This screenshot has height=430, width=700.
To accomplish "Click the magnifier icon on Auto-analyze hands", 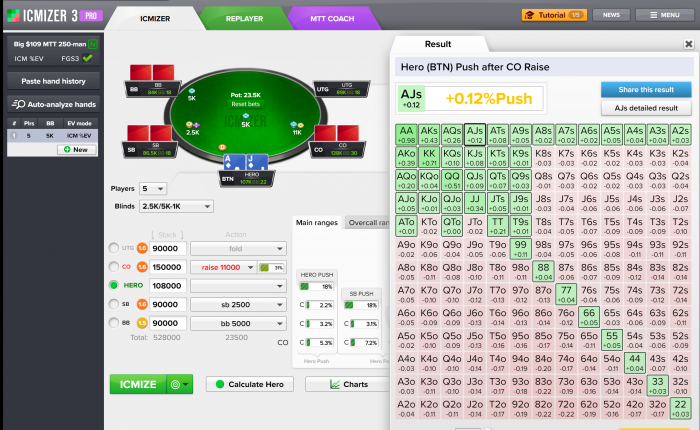I will [18, 104].
